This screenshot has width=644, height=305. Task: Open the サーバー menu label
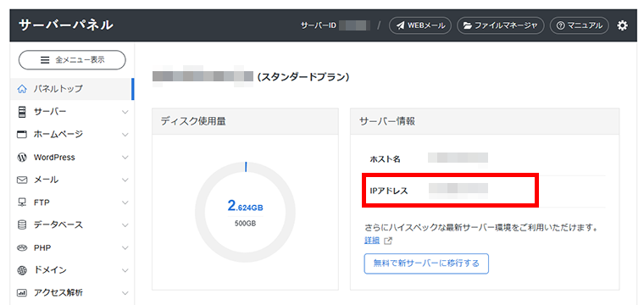50,112
